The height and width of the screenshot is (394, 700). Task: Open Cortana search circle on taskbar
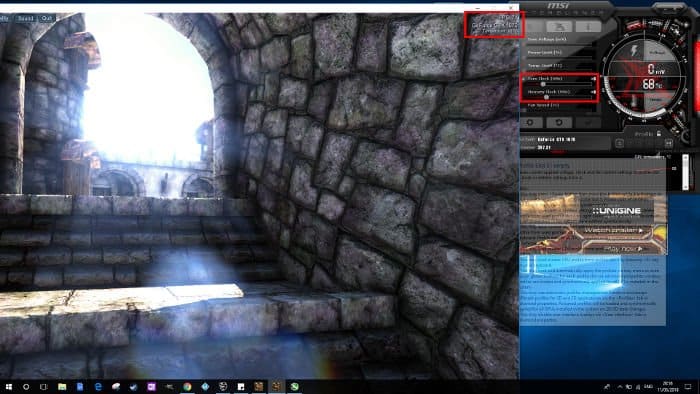click(x=26, y=386)
